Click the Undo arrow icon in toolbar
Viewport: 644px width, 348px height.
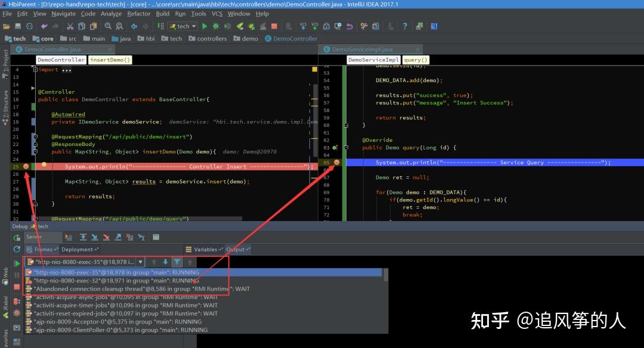(x=44, y=26)
